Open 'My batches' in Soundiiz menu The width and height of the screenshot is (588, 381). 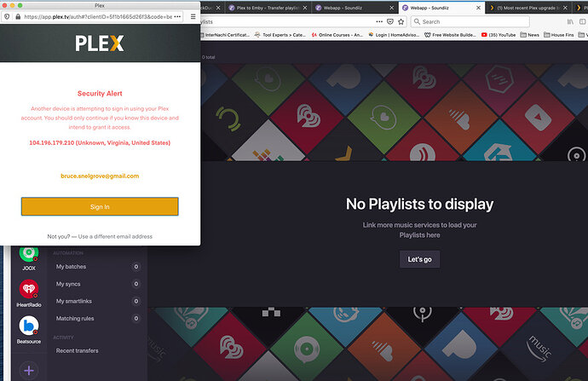click(x=72, y=267)
